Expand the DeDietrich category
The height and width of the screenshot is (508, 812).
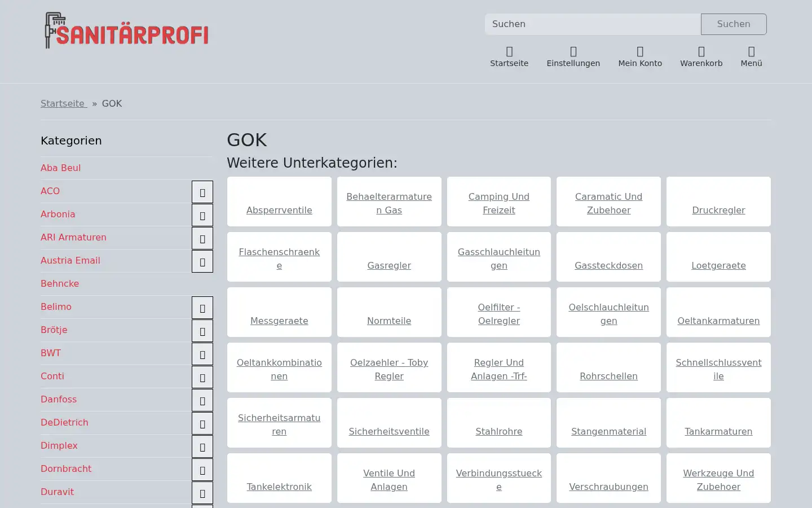(202, 423)
